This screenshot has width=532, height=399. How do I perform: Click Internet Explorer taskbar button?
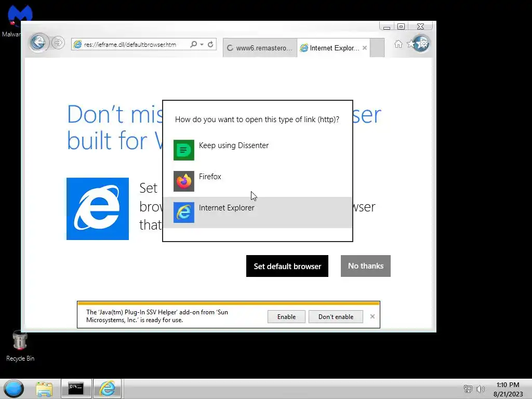coord(107,389)
